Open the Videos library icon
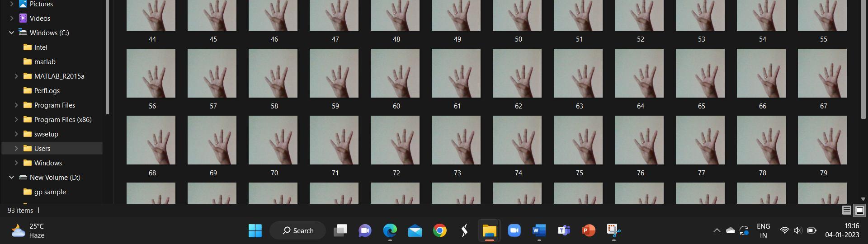Viewport: 868px width, 244px height. [23, 19]
